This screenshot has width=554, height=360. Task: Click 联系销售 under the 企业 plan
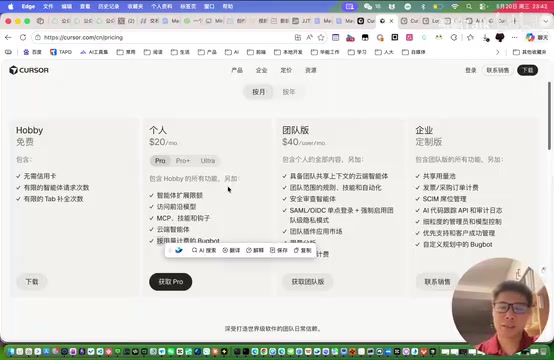click(437, 282)
